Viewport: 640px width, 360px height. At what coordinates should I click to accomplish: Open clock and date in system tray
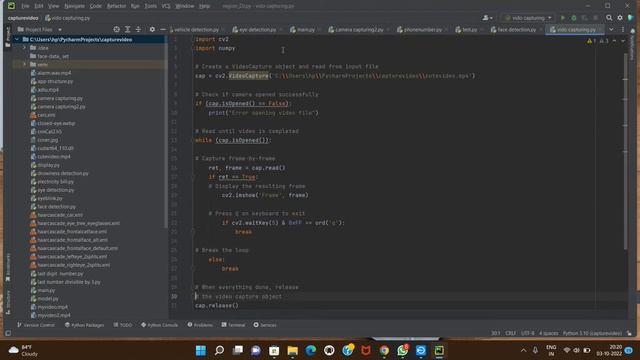tap(609, 351)
